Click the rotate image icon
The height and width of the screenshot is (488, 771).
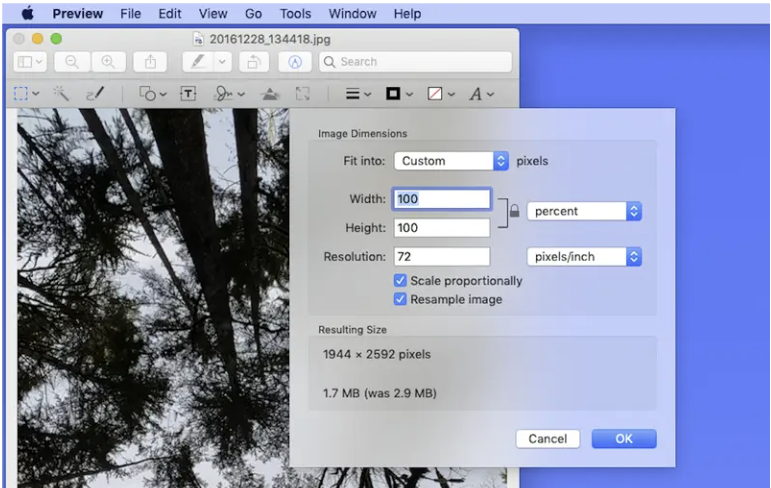[x=254, y=62]
